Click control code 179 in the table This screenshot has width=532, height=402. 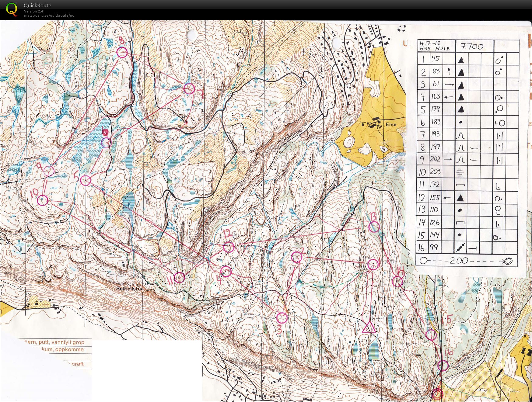coord(436,109)
